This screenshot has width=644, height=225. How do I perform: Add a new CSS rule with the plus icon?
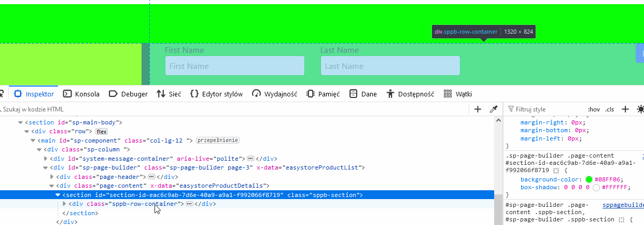click(x=625, y=109)
